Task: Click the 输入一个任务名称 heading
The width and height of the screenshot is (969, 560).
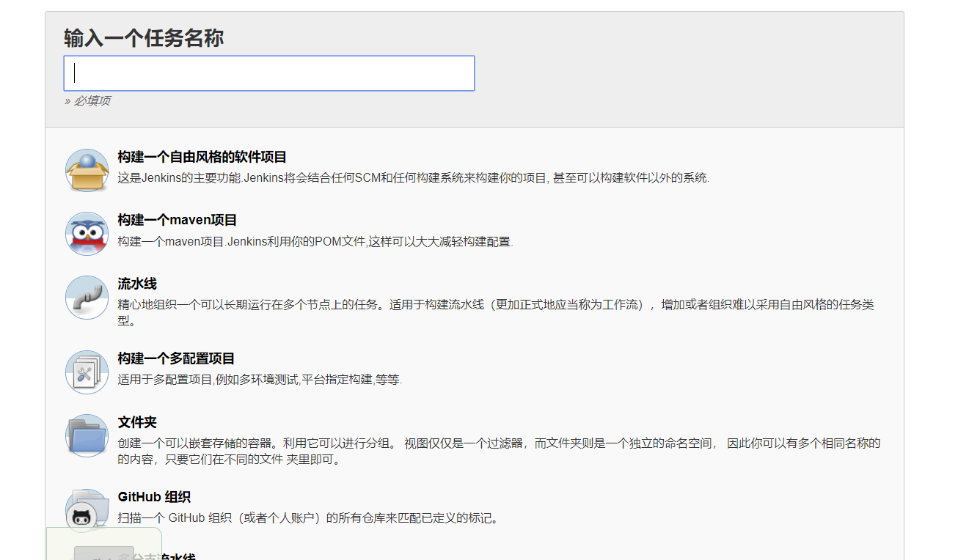Action: pyautogui.click(x=144, y=37)
